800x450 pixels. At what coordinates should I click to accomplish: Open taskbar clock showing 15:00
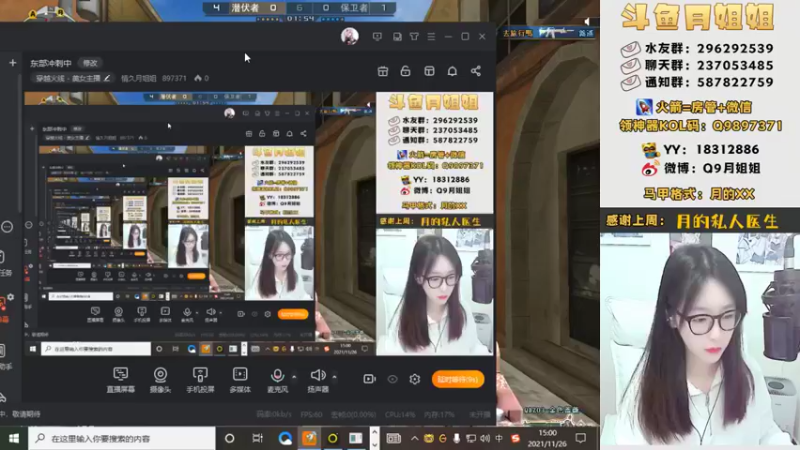click(547, 438)
